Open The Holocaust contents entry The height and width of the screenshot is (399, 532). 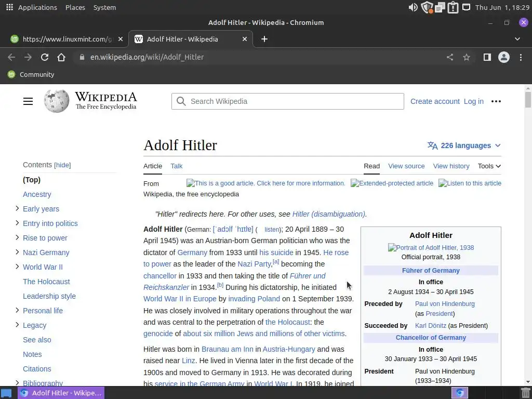46,281
